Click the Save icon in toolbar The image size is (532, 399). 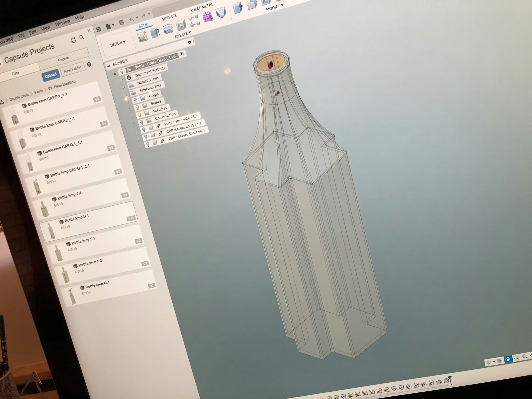(121, 23)
